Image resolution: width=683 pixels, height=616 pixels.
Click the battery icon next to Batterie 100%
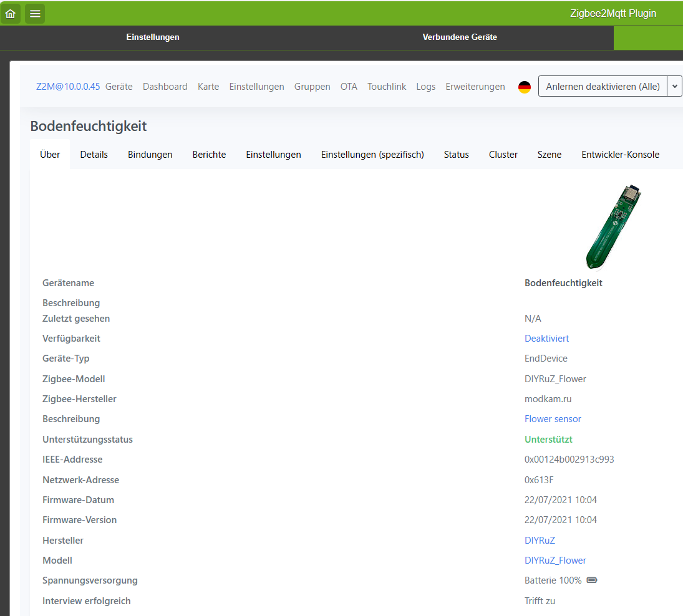591,580
